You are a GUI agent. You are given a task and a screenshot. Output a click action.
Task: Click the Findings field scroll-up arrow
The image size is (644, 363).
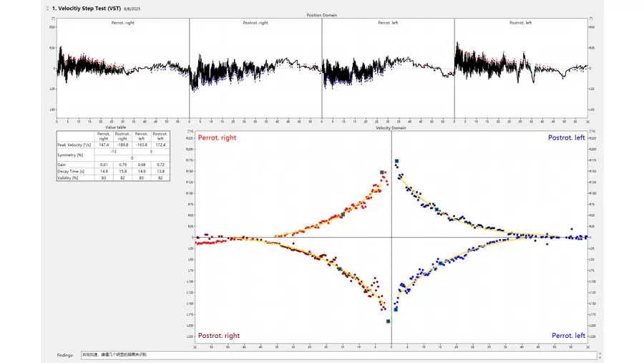click(x=600, y=352)
